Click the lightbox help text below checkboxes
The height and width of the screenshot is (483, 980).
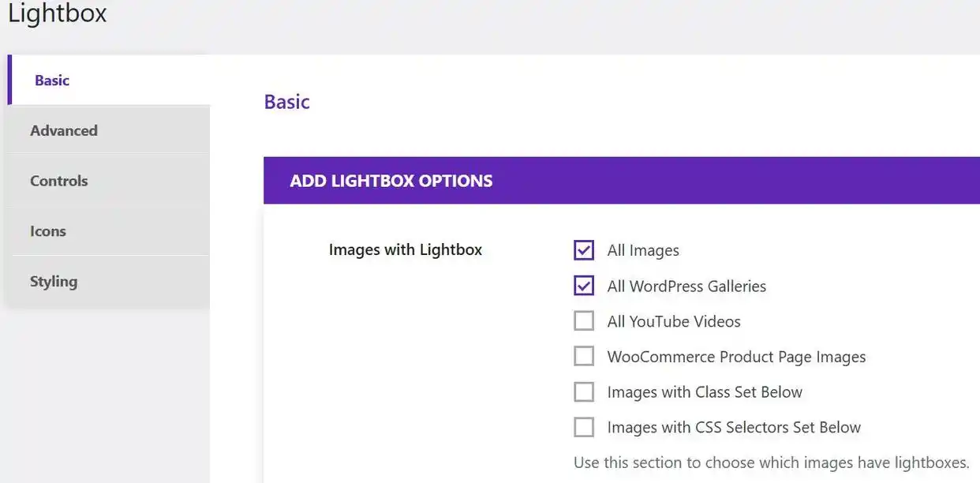tap(771, 462)
